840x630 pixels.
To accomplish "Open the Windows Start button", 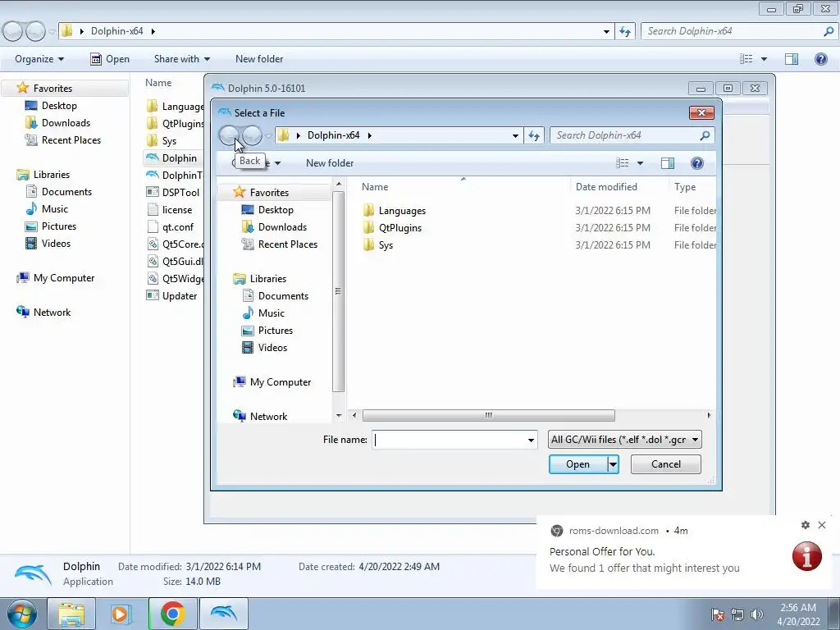I will point(21,614).
